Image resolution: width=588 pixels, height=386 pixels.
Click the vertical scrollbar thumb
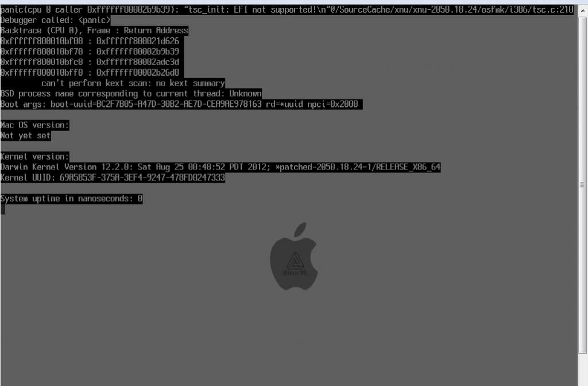point(582,184)
